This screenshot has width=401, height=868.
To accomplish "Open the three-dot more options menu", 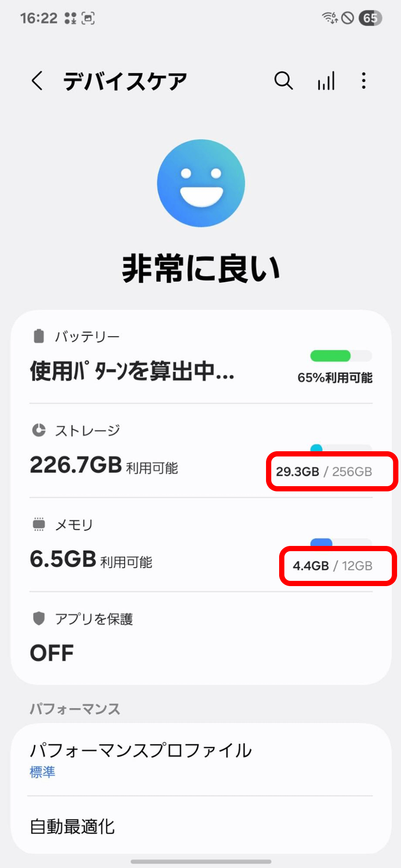I will [x=363, y=81].
